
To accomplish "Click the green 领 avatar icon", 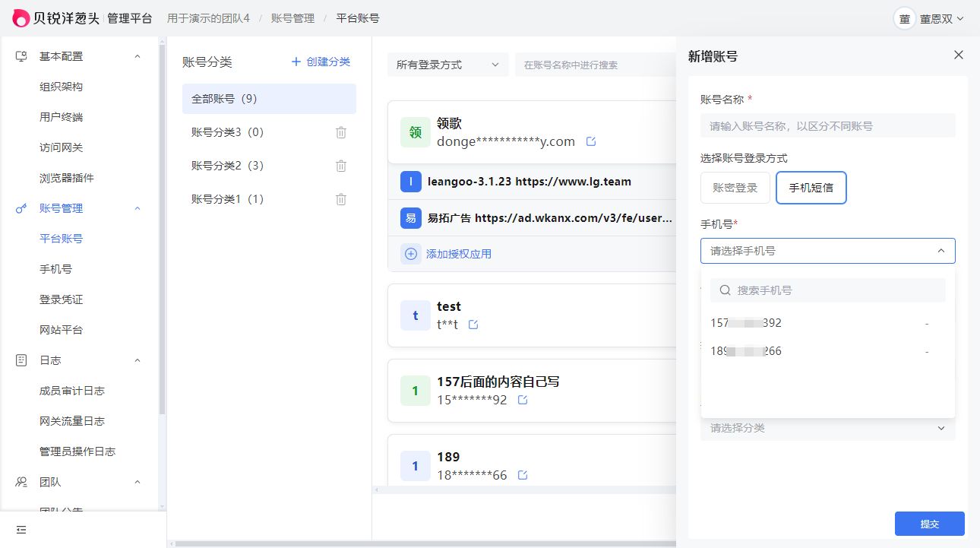I will [x=416, y=132].
